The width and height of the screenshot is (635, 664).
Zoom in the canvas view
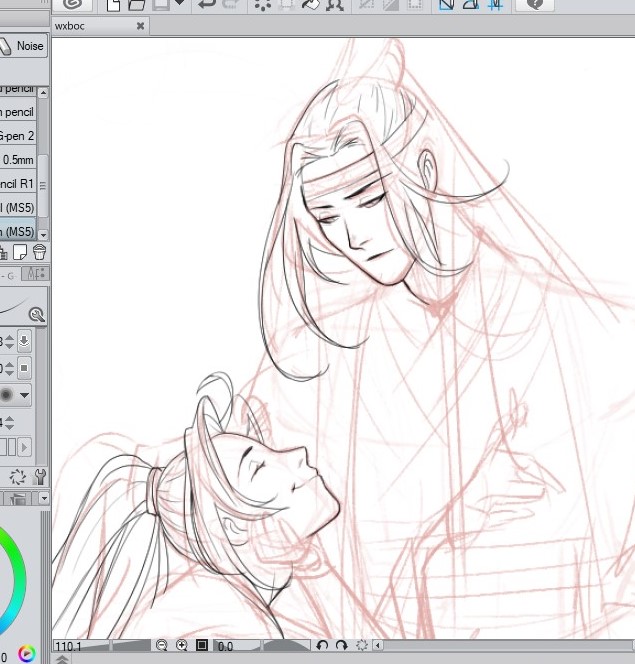(x=182, y=645)
